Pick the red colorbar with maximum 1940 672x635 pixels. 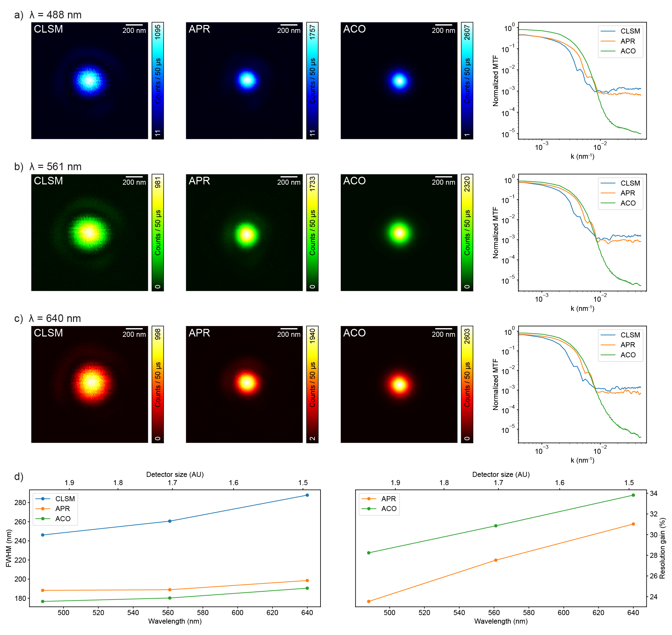pos(312,384)
